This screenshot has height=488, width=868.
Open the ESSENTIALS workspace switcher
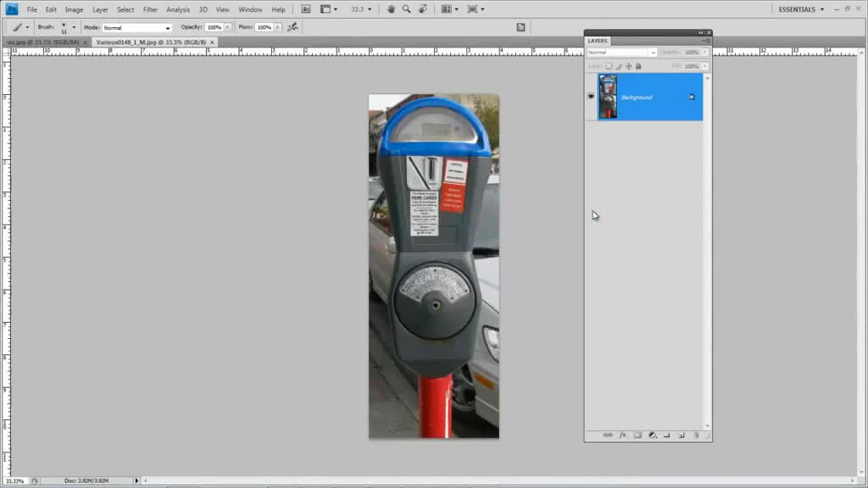[x=801, y=9]
